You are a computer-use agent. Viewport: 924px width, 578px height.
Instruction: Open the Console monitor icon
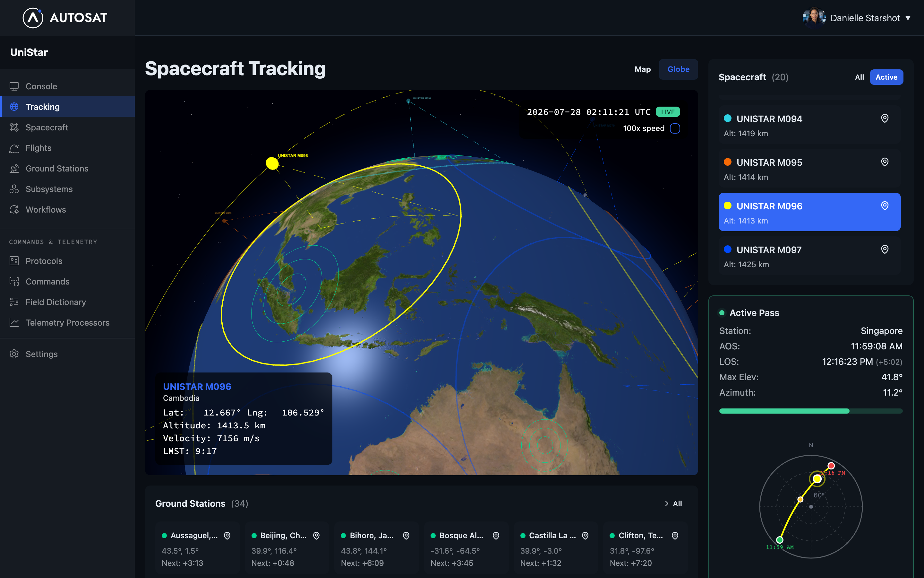point(14,86)
